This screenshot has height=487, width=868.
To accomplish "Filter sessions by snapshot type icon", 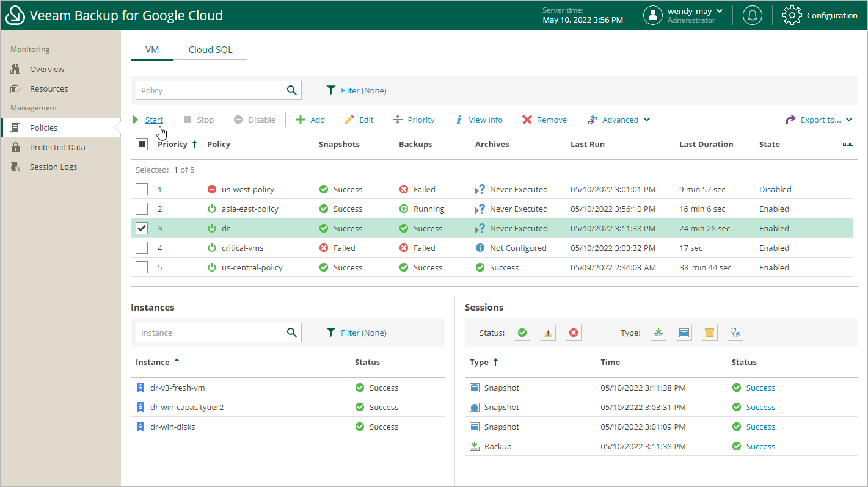I will coord(684,333).
